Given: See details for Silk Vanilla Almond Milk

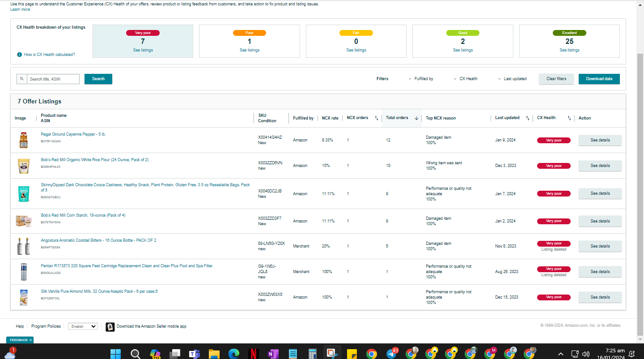Looking at the screenshot, I should [600, 297].
